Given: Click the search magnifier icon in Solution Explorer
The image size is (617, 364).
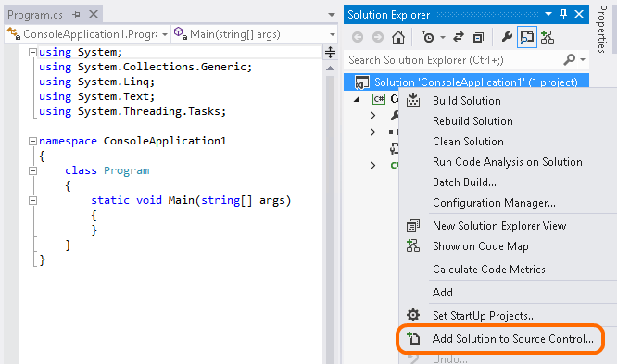Looking at the screenshot, I should (570, 60).
